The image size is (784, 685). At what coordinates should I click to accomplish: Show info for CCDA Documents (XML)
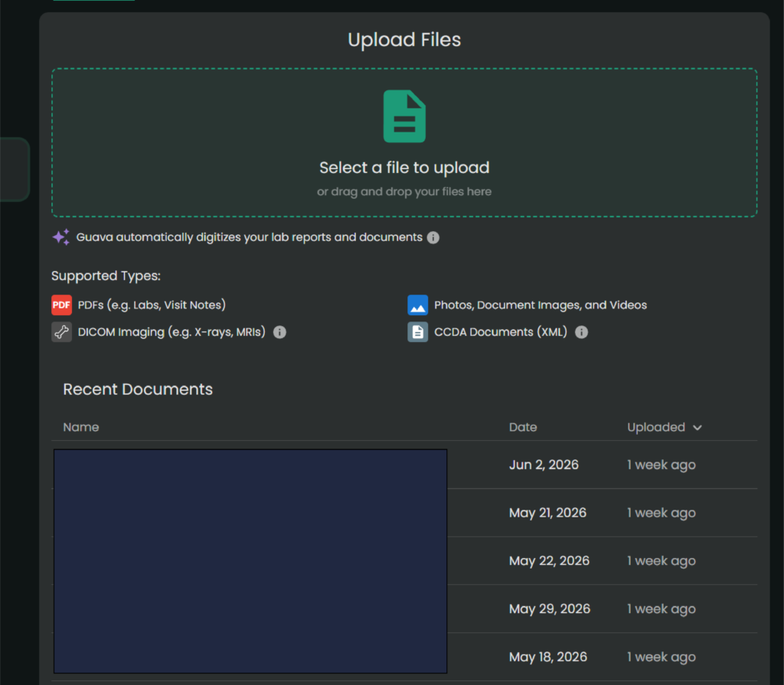pyautogui.click(x=581, y=332)
